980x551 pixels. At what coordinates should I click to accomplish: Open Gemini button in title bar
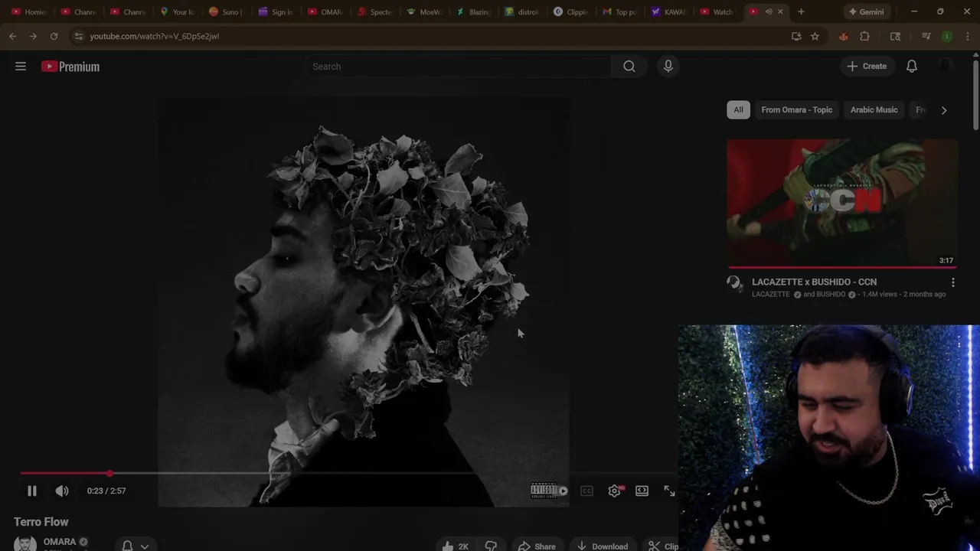pos(865,11)
